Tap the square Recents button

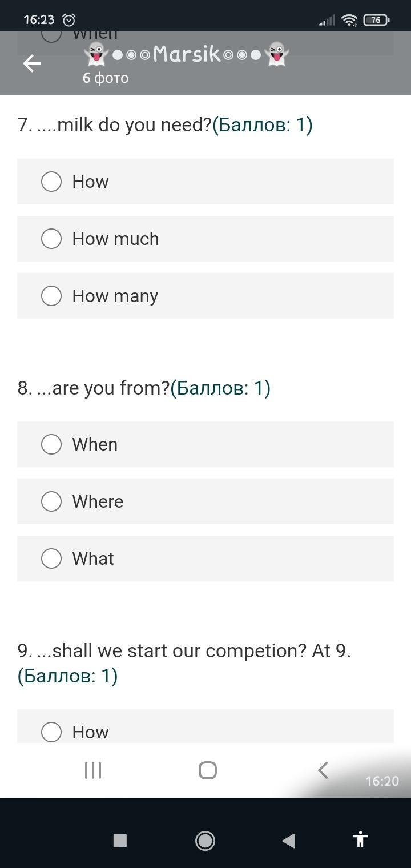pos(120,840)
